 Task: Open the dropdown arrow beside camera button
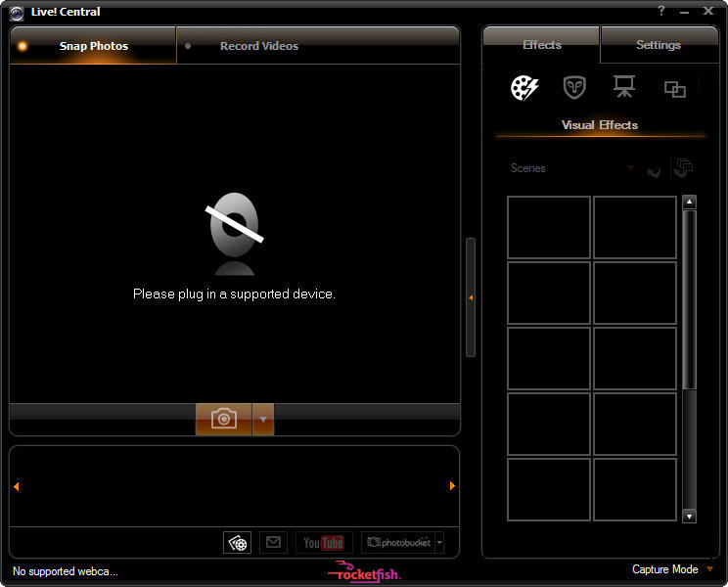[x=263, y=419]
